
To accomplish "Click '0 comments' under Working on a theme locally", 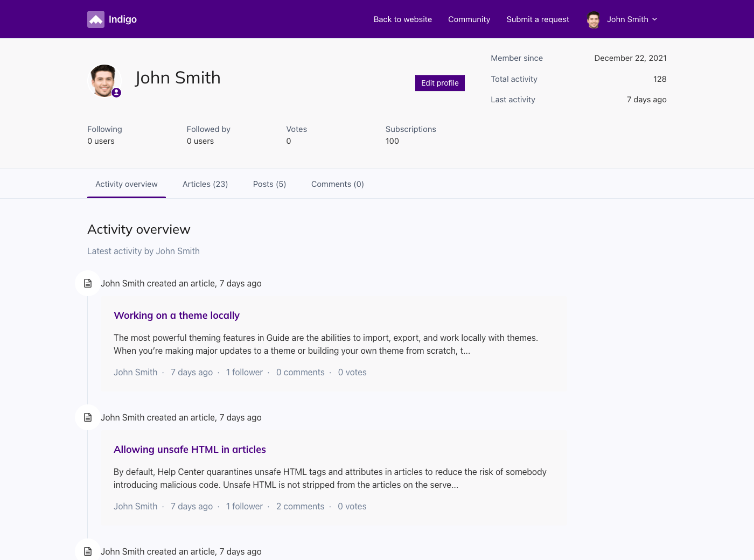I will point(301,372).
